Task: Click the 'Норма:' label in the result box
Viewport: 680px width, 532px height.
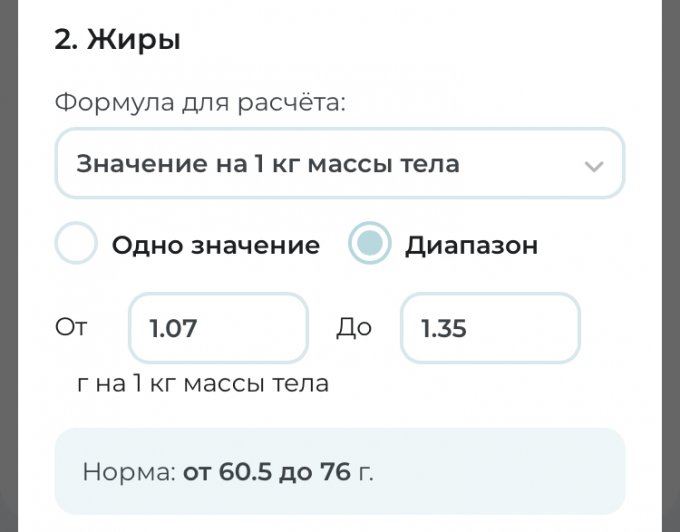Action: pos(129,472)
